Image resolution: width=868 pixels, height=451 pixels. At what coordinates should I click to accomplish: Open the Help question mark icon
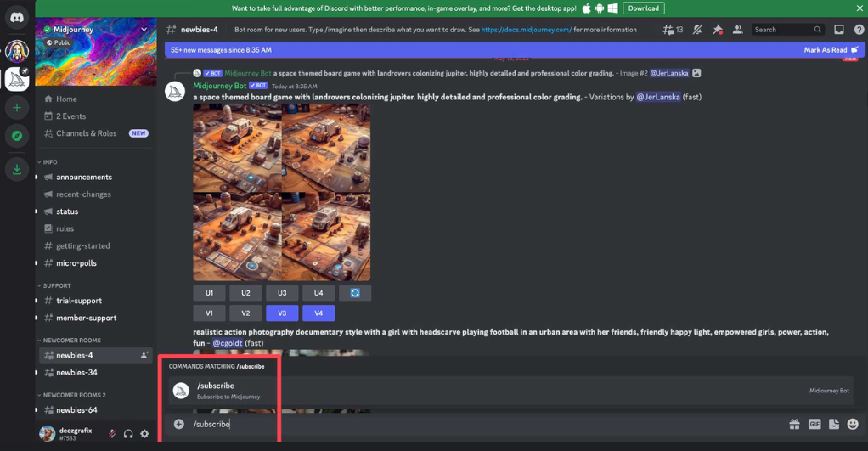pyautogui.click(x=859, y=30)
